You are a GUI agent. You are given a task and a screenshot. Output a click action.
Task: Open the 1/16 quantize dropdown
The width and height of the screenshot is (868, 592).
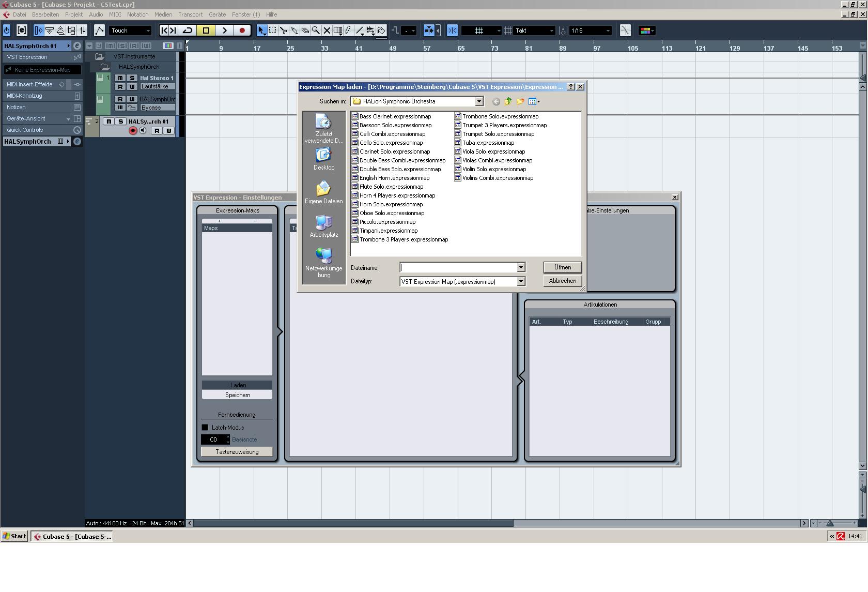click(x=590, y=31)
